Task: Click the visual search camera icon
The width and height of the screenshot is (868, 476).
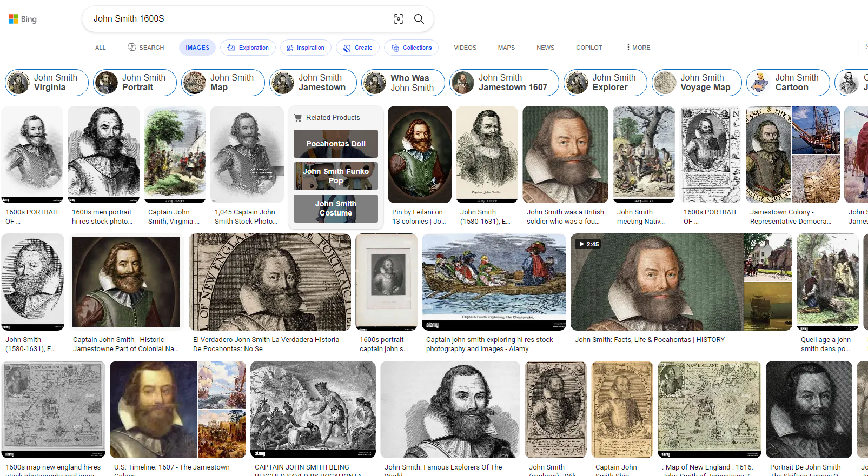Action: [399, 19]
